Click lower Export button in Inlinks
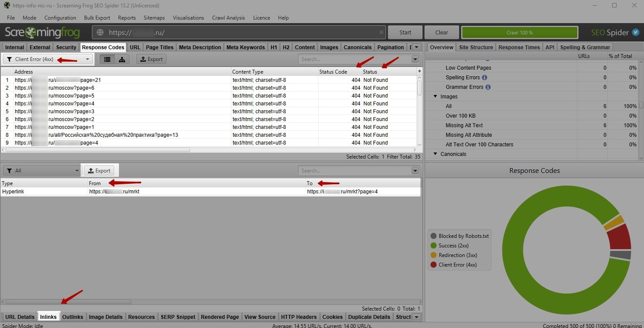644x328 pixels. (99, 171)
